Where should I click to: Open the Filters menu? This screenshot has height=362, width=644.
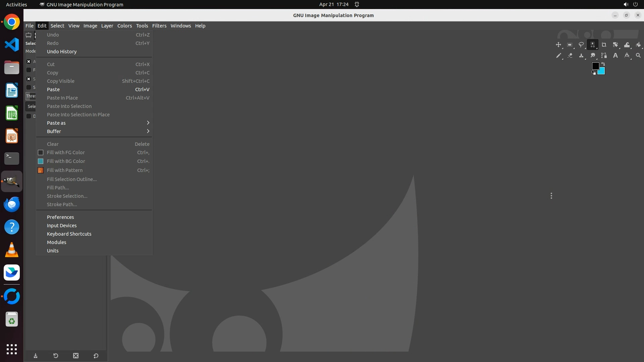tap(159, 26)
